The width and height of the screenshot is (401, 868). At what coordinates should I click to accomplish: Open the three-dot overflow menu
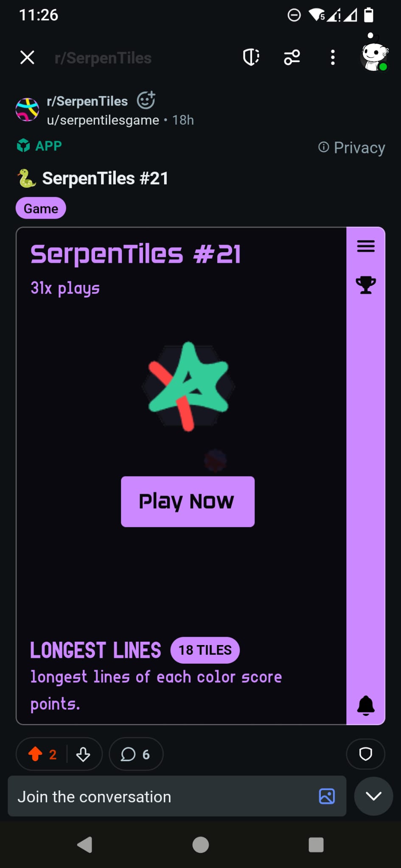[333, 57]
